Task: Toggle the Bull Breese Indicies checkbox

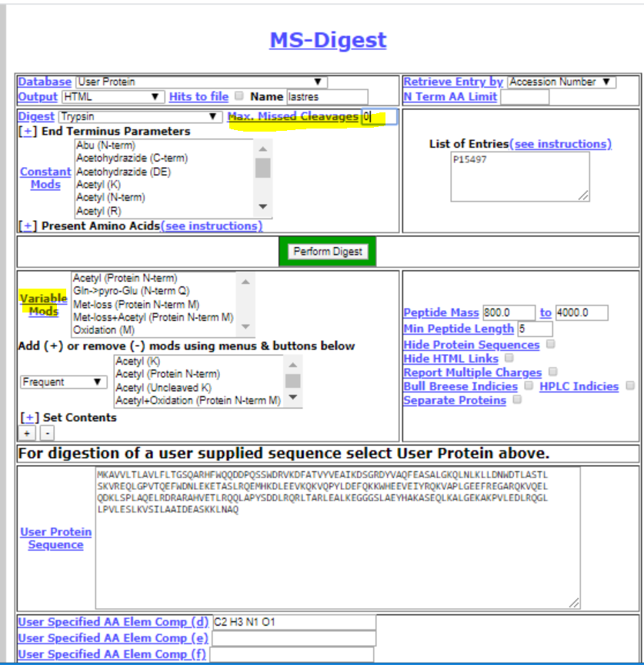Action: tap(529, 386)
